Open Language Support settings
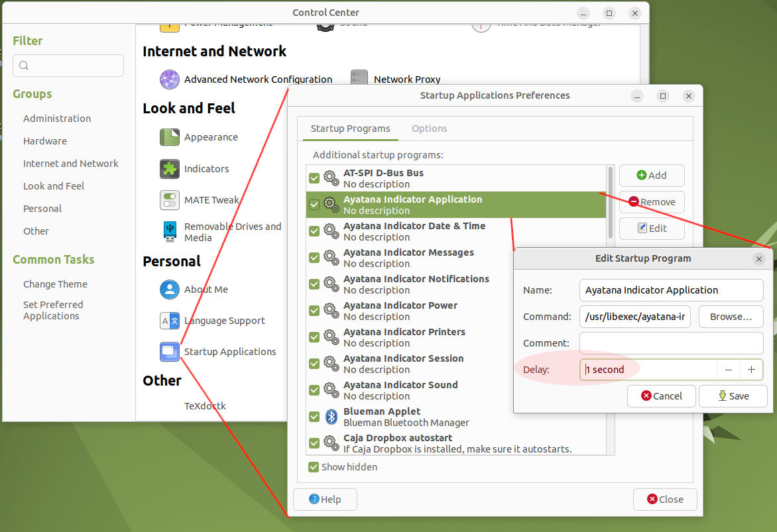777x532 pixels. pos(170,321)
